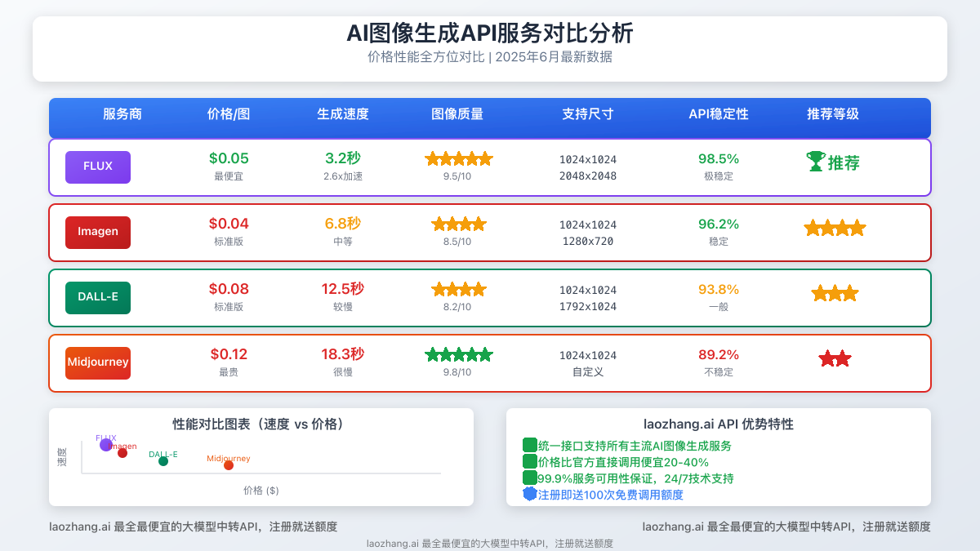The image size is (980, 551).
Task: Click green square icon beside 价格比官方 feature
Action: click(530, 462)
